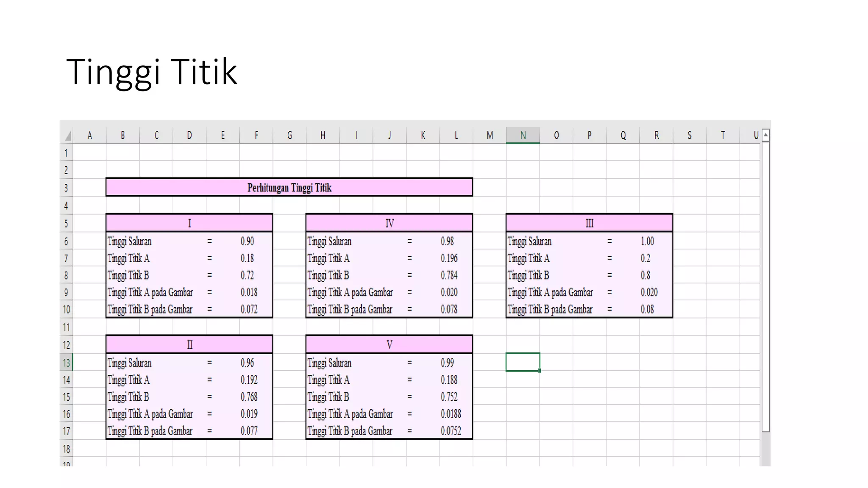Screen dimensions: 868x488
Task: Select table II header cell
Action: pos(189,345)
